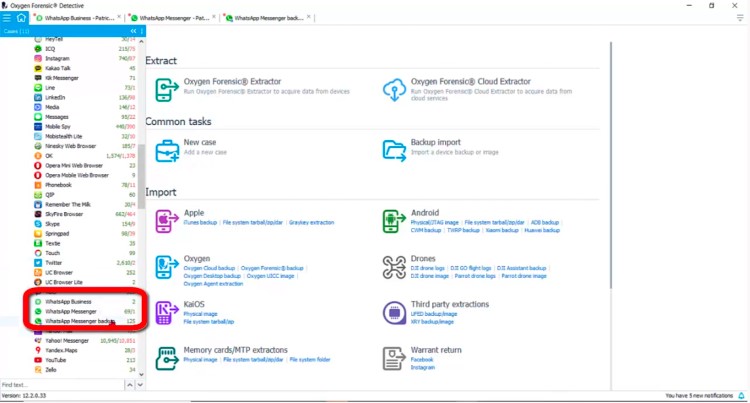
Task: Open the Huawei backup link
Action: pos(541,229)
